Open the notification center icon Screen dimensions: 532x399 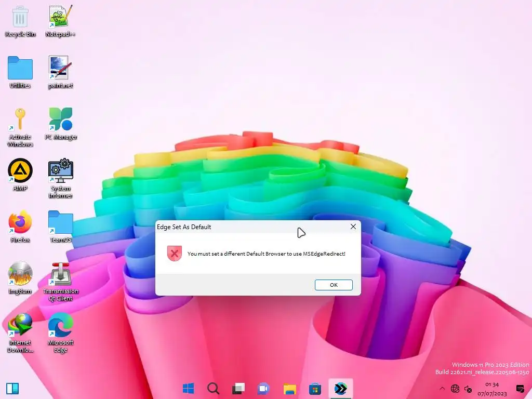tap(520, 389)
